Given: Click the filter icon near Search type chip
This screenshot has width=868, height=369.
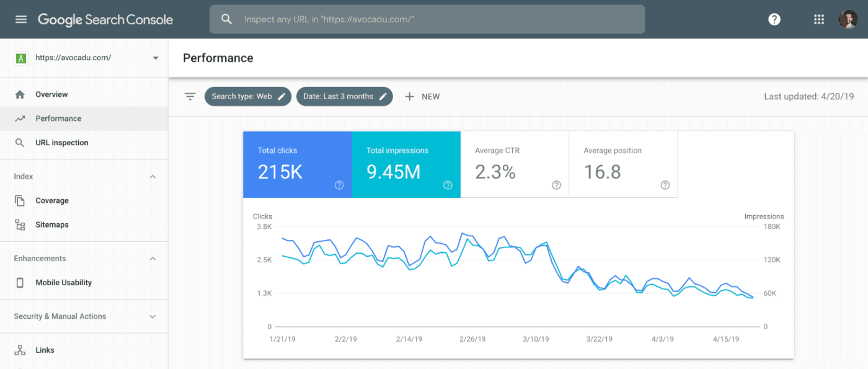Looking at the screenshot, I should pyautogui.click(x=190, y=96).
